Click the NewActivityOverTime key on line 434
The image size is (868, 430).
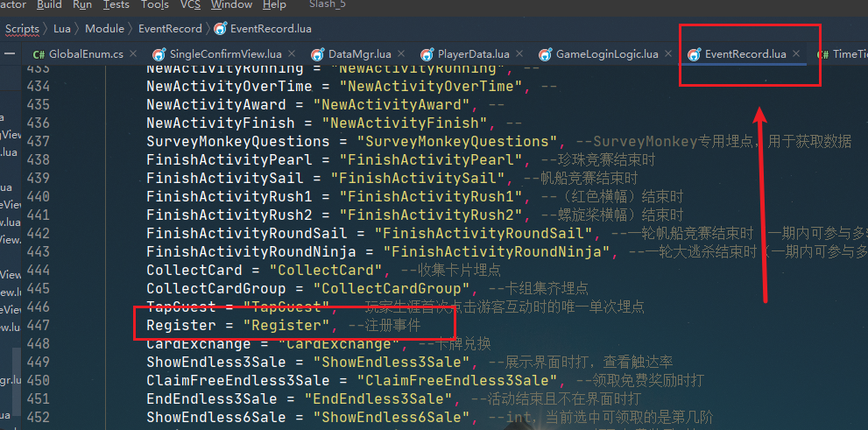coord(229,87)
